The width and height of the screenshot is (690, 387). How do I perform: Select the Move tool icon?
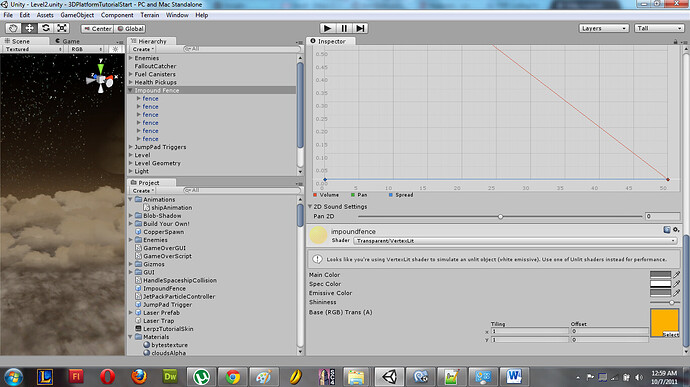[x=29, y=28]
